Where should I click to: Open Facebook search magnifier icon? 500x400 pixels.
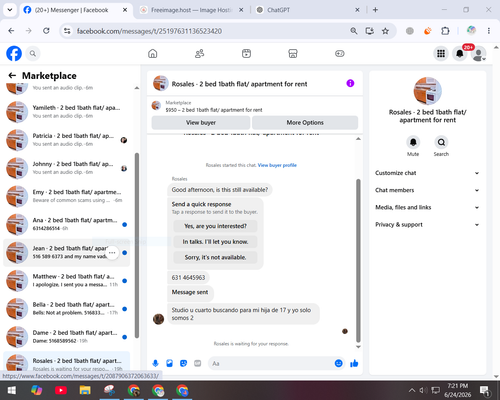tap(33, 53)
